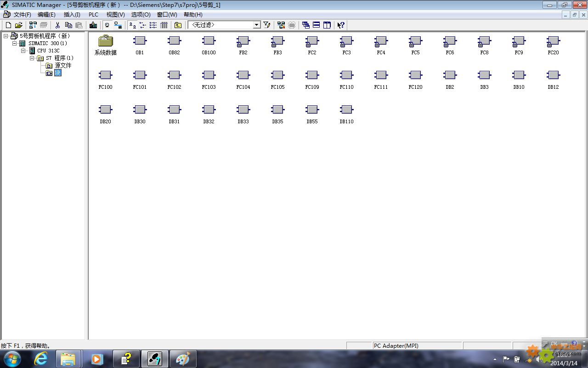The width and height of the screenshot is (588, 368).
Task: Collapse the SIMATIC 300(1) tree node
Action: click(x=14, y=43)
